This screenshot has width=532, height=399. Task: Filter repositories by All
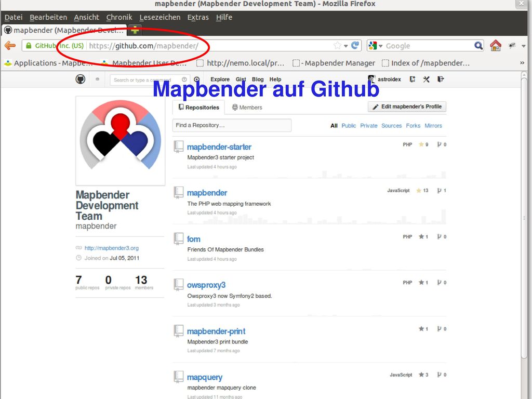[x=334, y=126]
